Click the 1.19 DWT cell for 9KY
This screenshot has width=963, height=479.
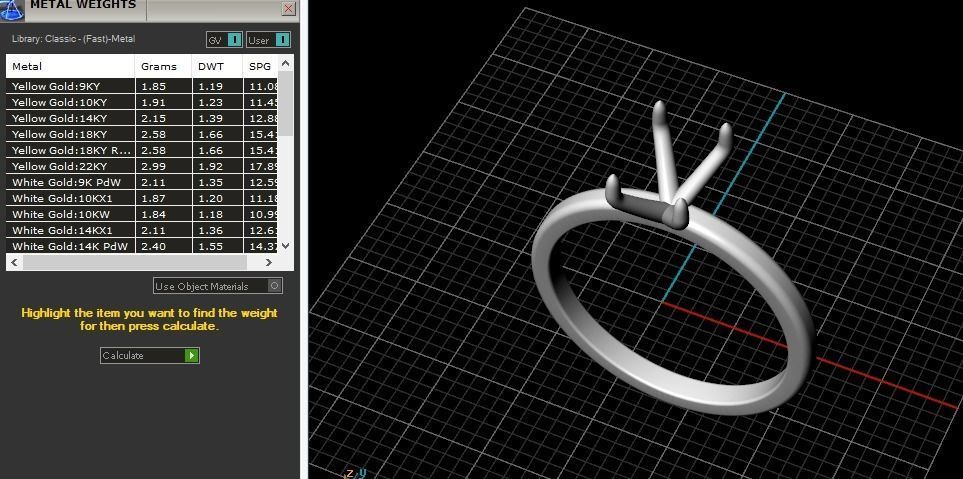[x=217, y=87]
